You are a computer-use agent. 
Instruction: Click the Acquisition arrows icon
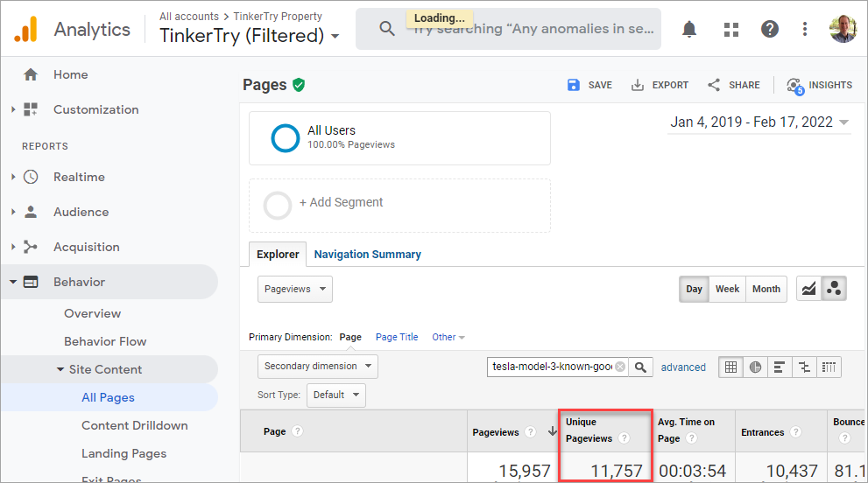coord(31,247)
